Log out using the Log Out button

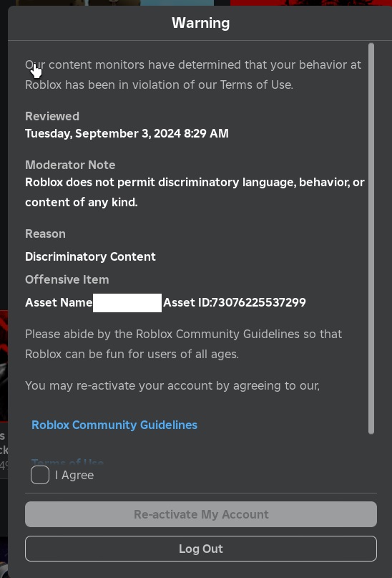(x=201, y=549)
